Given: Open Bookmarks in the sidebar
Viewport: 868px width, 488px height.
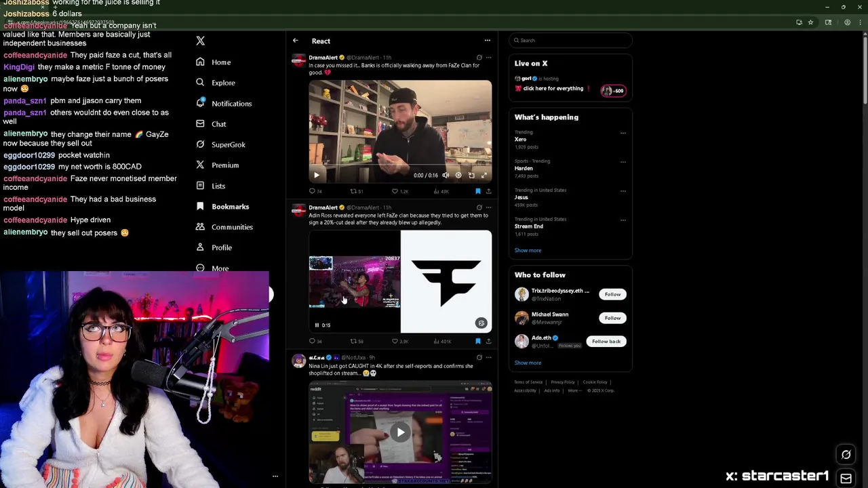Looking at the screenshot, I should pyautogui.click(x=230, y=207).
